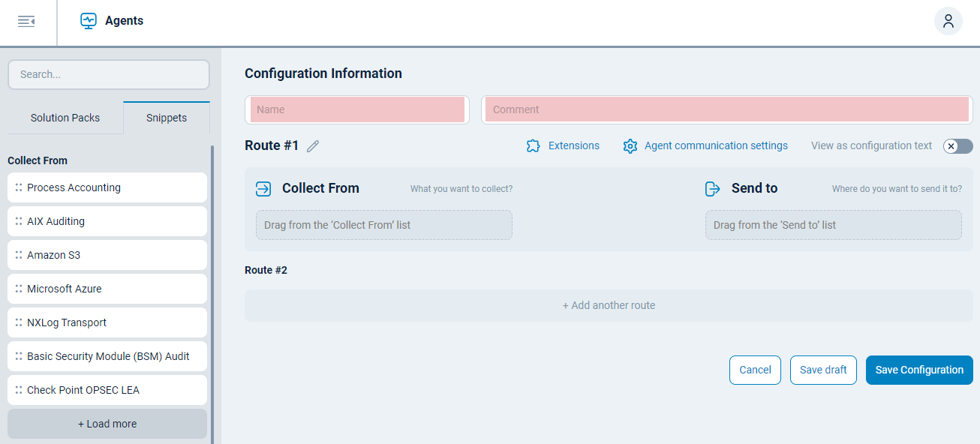
Task: Click Save Configuration
Action: (x=918, y=370)
